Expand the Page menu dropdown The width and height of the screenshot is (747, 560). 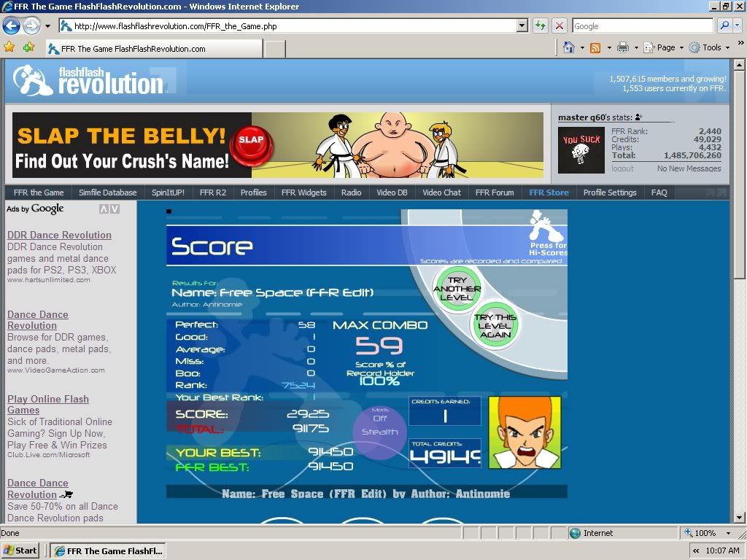pyautogui.click(x=670, y=47)
